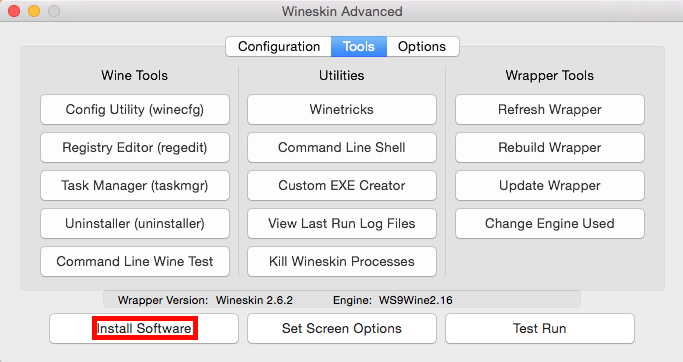Open Set Screen Options
Screen dimensions: 683x362
tap(342, 328)
